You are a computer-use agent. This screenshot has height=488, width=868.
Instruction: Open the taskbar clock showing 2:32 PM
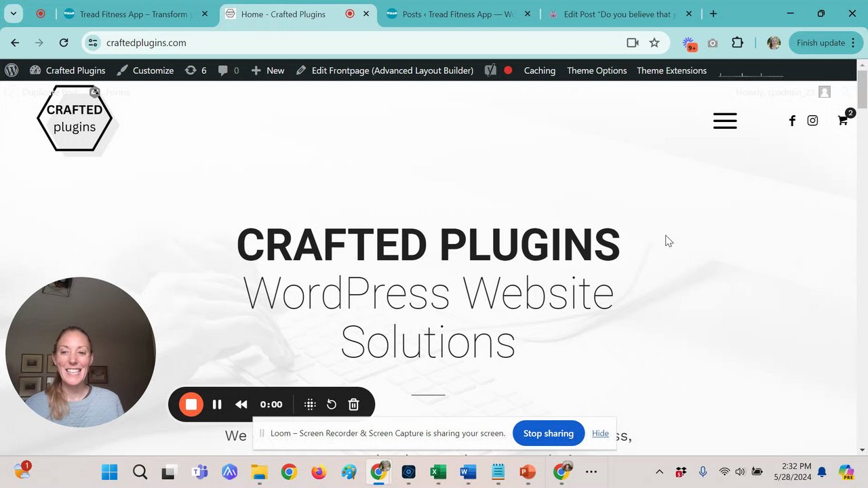tap(796, 472)
